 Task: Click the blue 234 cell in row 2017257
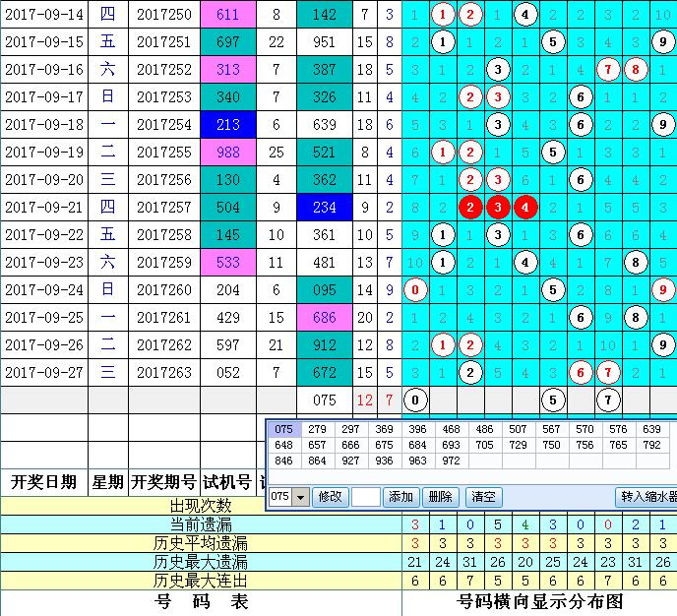pos(325,208)
